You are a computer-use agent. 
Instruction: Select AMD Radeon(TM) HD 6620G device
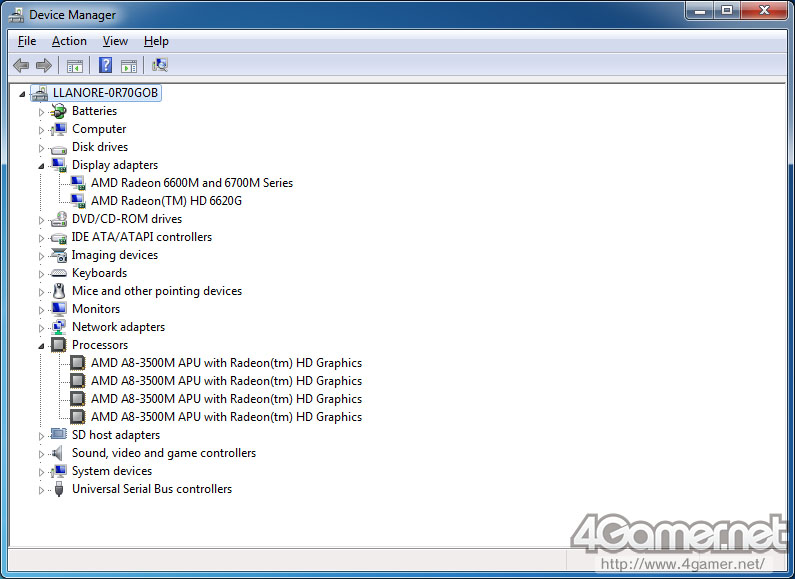click(166, 201)
